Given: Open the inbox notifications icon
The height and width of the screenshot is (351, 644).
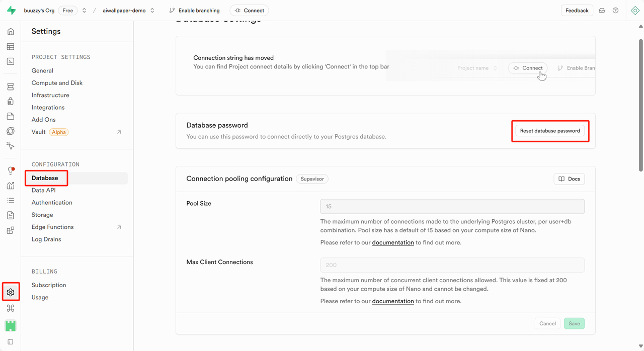Looking at the screenshot, I should point(602,11).
